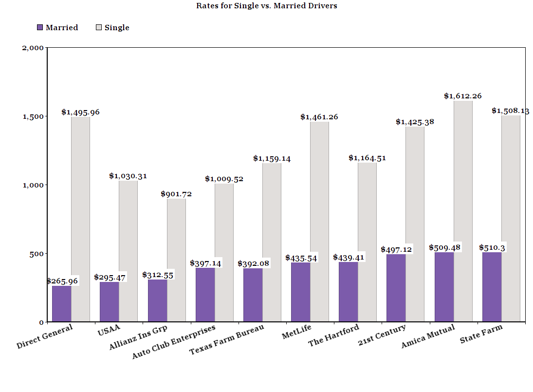Select USAA married bar
The width and height of the screenshot is (533, 392).
(110, 302)
